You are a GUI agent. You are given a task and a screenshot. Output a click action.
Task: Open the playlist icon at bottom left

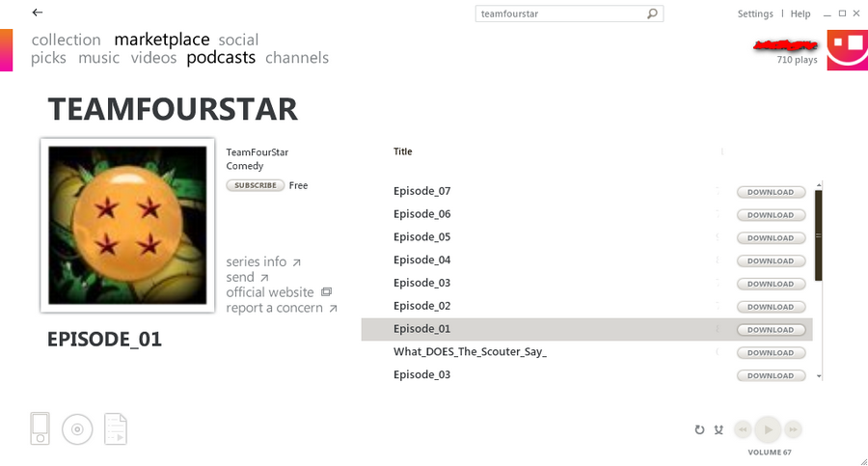coord(116,429)
